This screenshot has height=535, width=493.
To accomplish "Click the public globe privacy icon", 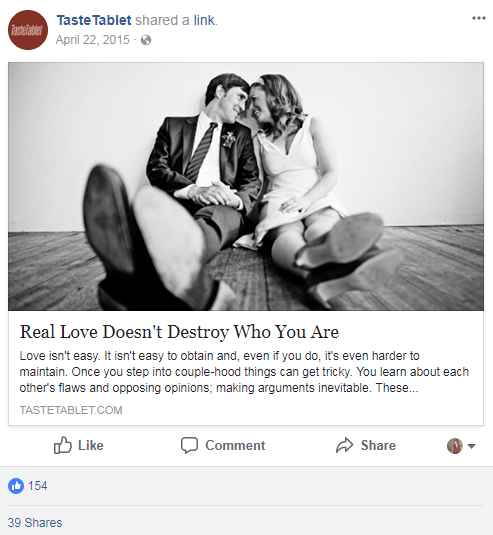I will (146, 40).
